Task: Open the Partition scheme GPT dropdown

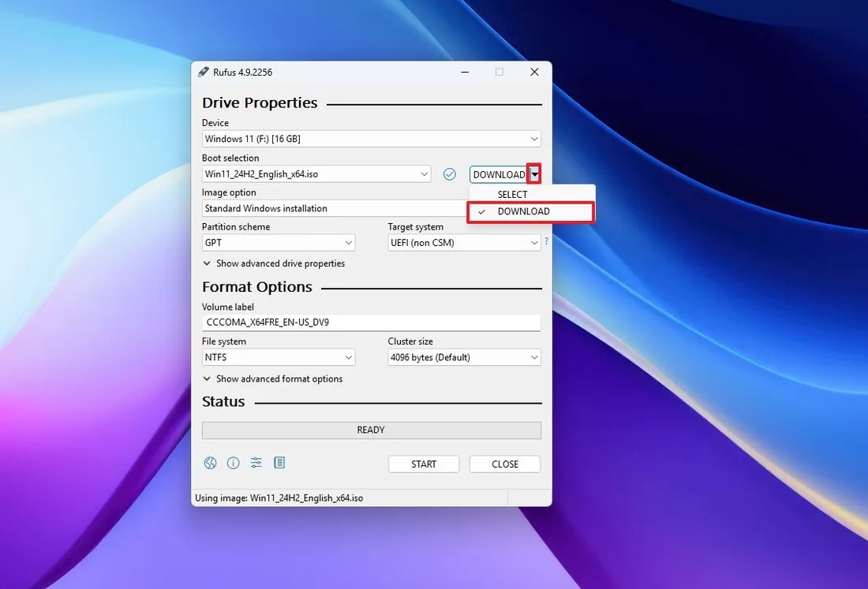Action: pyautogui.click(x=279, y=243)
